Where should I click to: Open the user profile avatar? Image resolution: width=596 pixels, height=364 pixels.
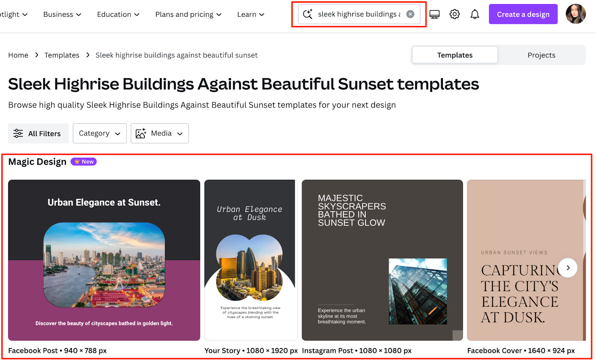click(x=575, y=14)
